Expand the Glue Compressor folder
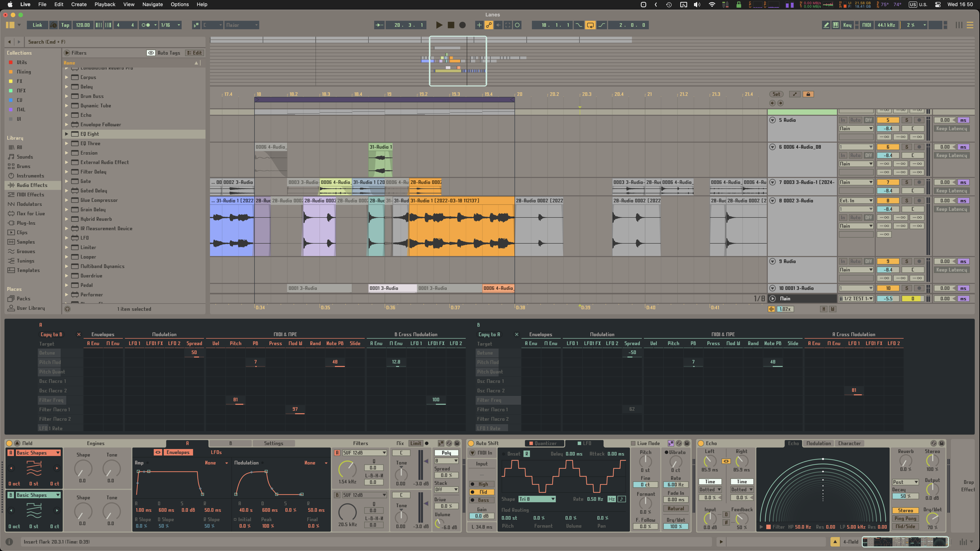Viewport: 980px width, 551px height. [x=67, y=200]
